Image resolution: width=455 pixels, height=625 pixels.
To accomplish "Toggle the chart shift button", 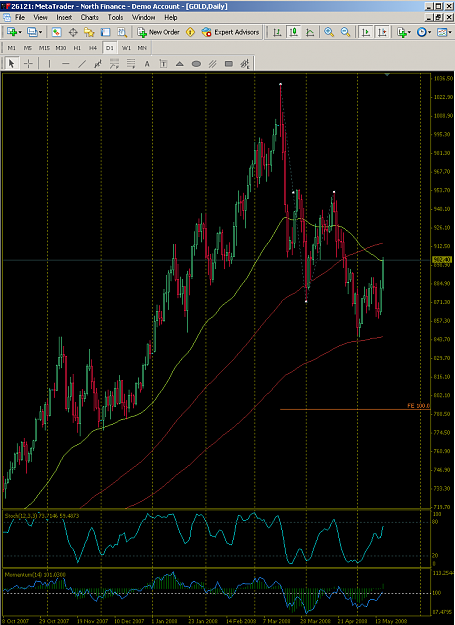I will (x=382, y=32).
